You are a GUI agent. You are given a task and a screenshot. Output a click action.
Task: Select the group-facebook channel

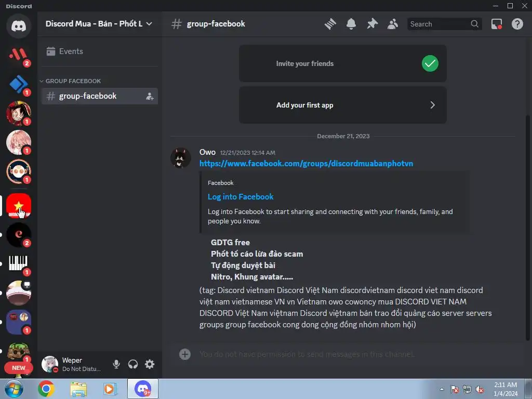click(99, 96)
